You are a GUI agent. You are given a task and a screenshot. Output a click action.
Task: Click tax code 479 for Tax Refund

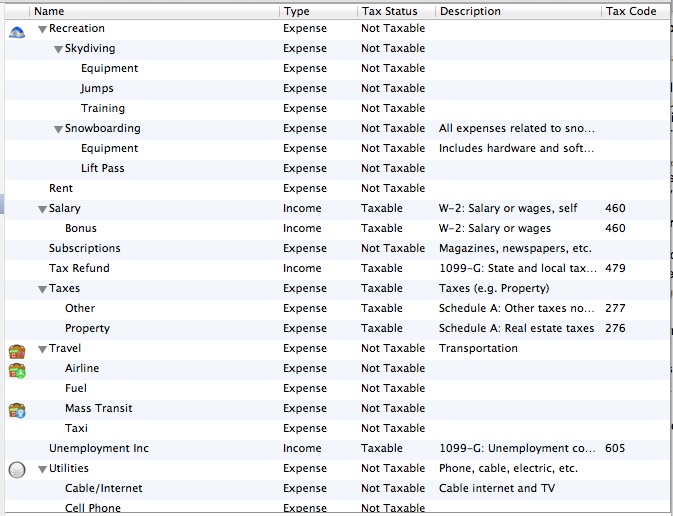click(615, 268)
